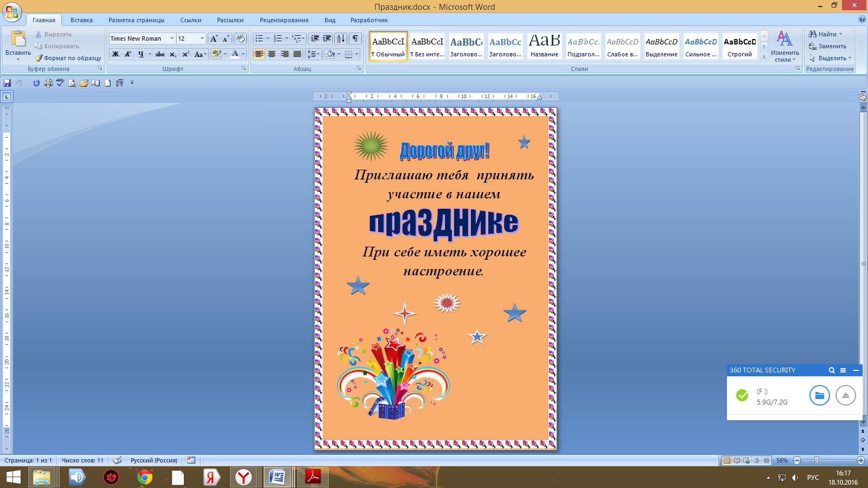Screen dimensions: 868x488
Task: Expand bullets list dropdown arrow
Action: [267, 38]
